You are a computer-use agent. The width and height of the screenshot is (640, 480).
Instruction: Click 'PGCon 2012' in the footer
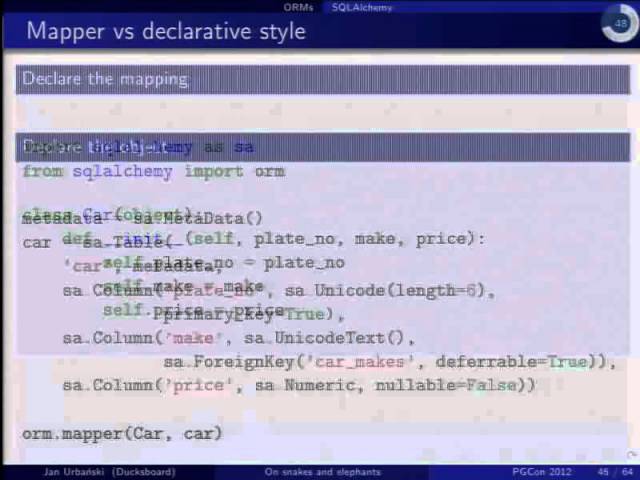[542, 472]
